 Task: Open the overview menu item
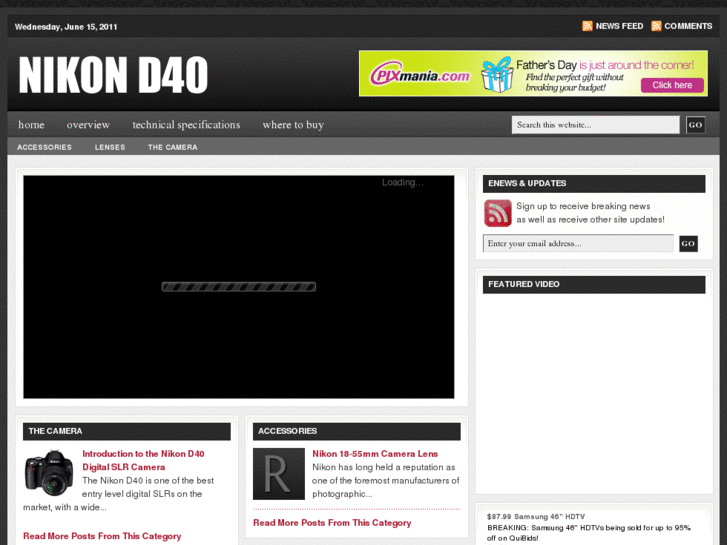(88, 125)
